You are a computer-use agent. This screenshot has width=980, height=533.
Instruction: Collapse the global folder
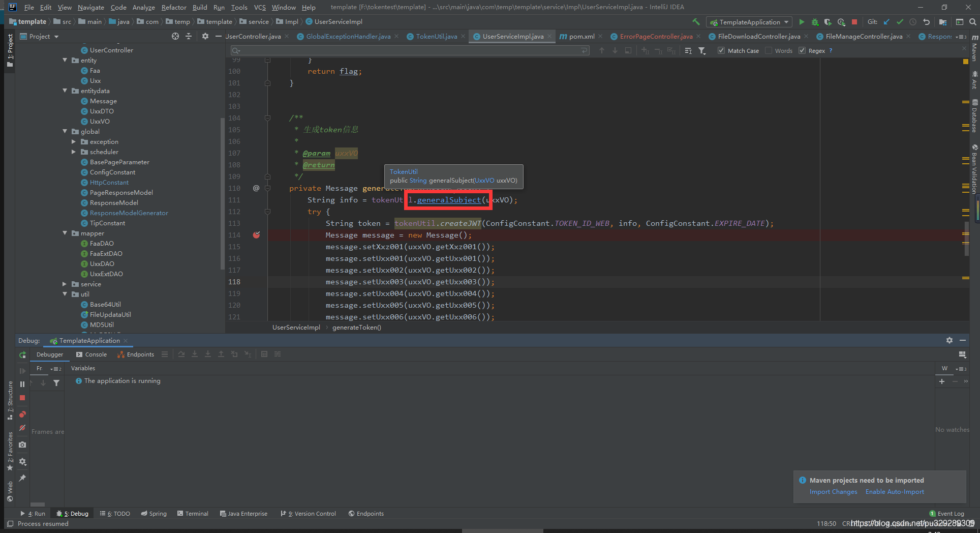[x=65, y=131]
